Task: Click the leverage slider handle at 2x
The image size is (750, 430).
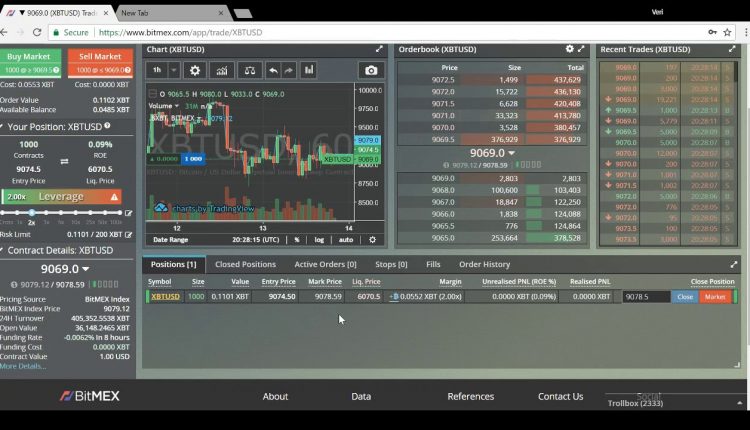Action: tap(32, 212)
